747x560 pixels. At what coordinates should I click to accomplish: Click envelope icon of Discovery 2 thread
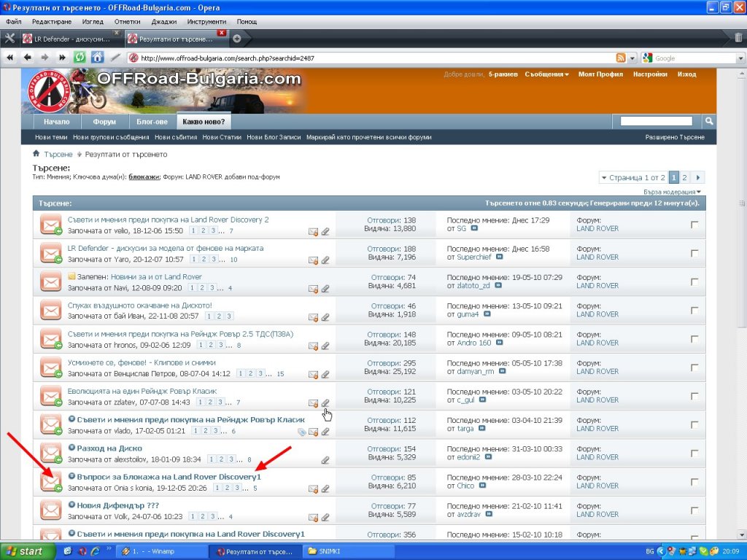[x=313, y=232]
